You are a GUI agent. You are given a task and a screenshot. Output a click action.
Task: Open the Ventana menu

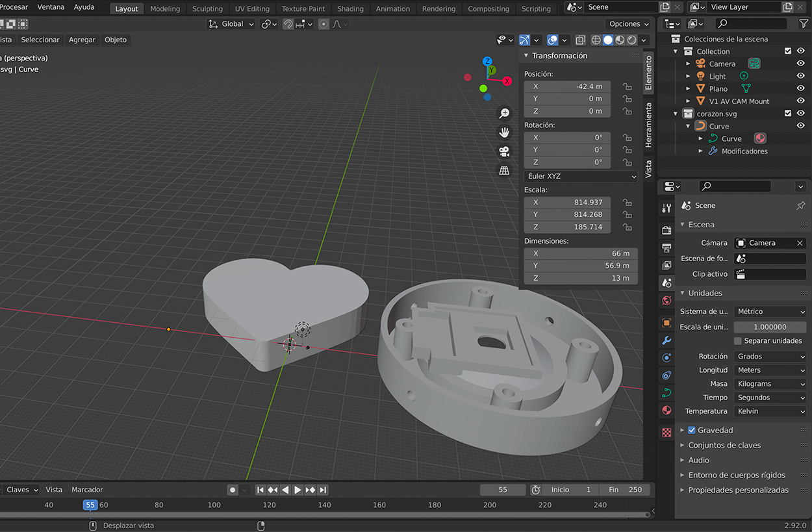[51, 7]
